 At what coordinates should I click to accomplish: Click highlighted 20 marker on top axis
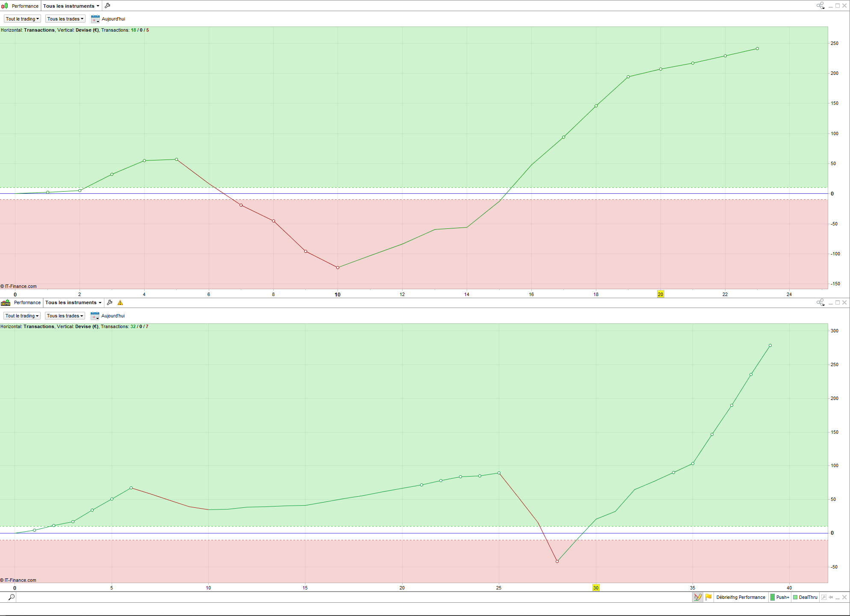click(660, 294)
